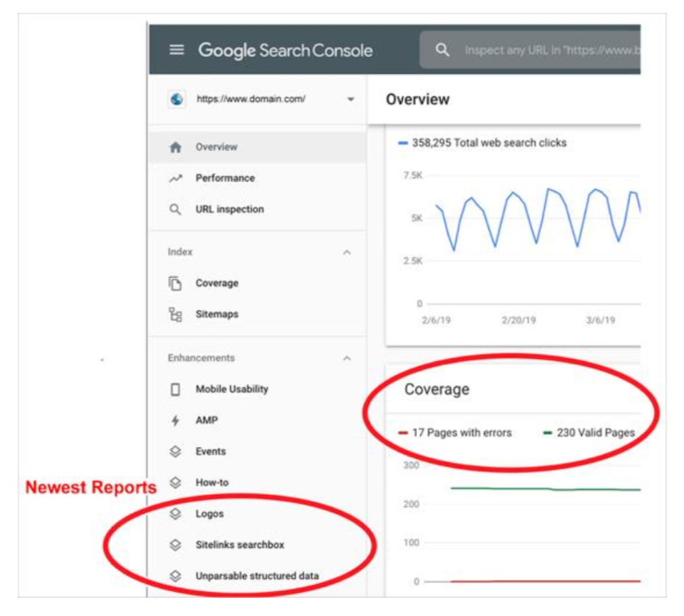The height and width of the screenshot is (616, 684).
Task: Open the Performance report
Action: click(258, 178)
